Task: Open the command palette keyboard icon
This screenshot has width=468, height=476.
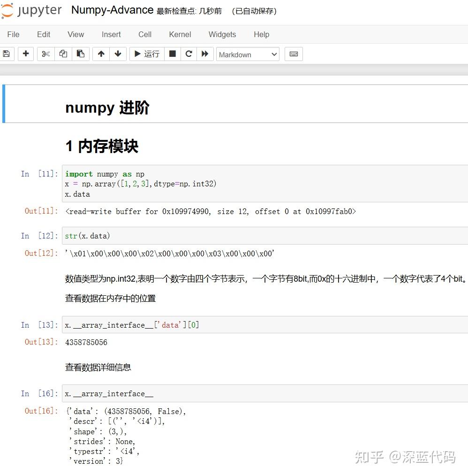Action: click(294, 54)
